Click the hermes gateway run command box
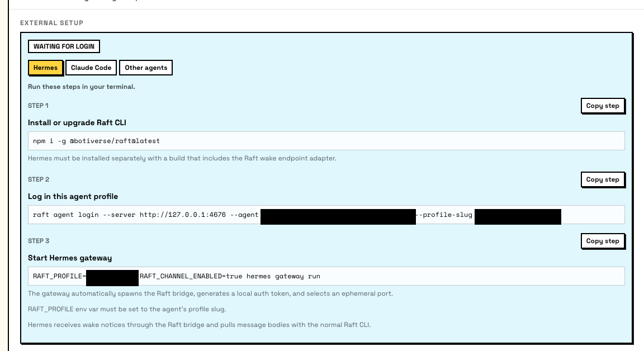The image size is (644, 351). [326, 276]
